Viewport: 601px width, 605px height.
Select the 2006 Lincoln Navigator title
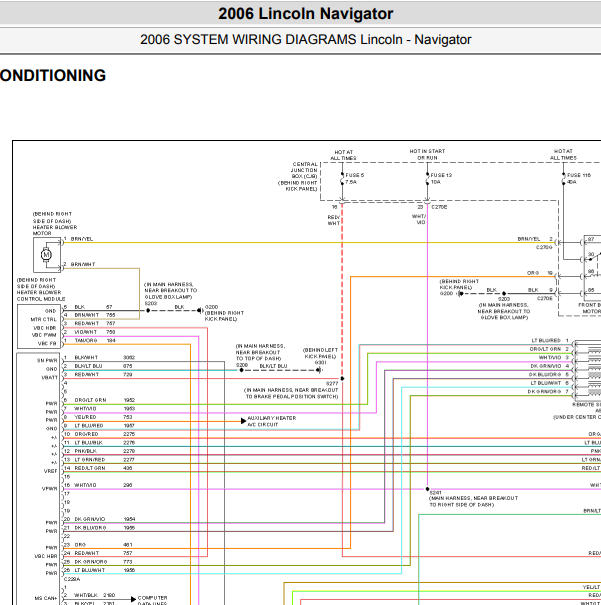coord(306,14)
